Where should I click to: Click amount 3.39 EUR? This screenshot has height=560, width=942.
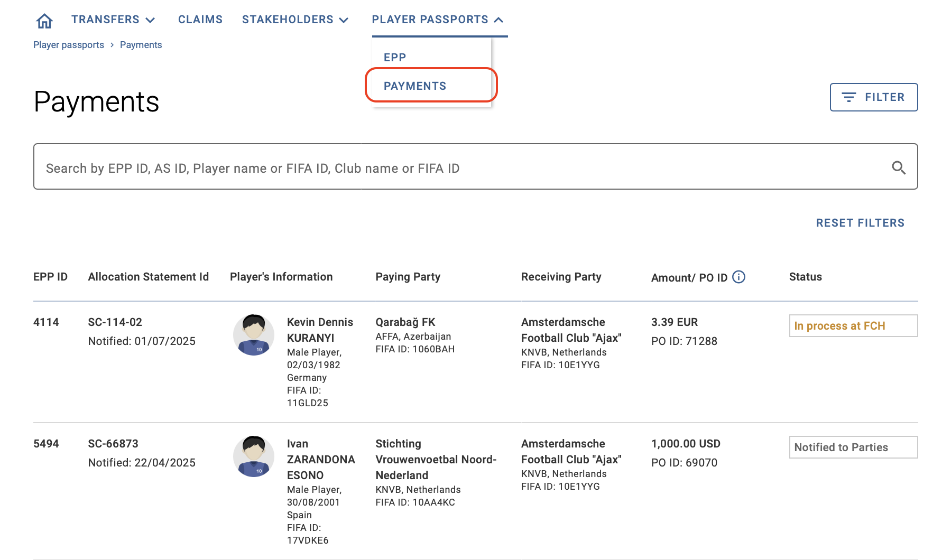(675, 322)
